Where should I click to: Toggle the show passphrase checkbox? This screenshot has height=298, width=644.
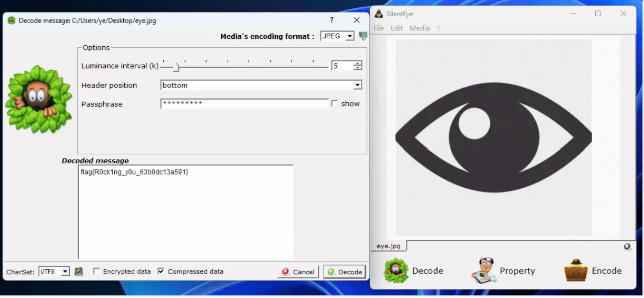[x=335, y=104]
